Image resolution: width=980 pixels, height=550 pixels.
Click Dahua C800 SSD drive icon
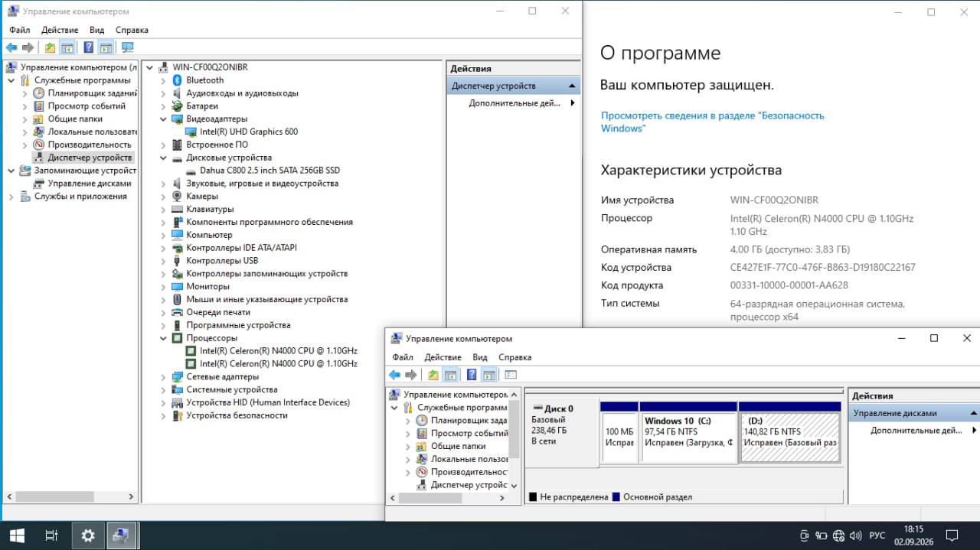[191, 171]
